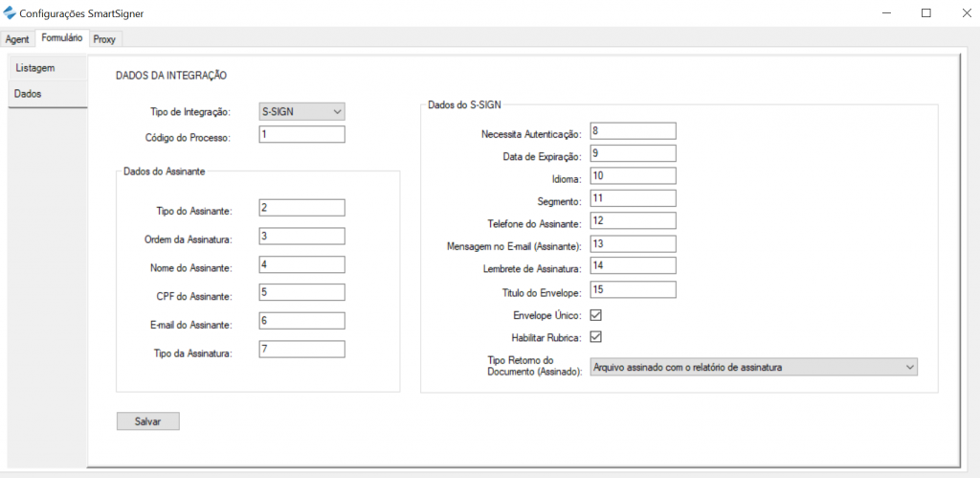The height and width of the screenshot is (478, 980).
Task: Select the Título do Envelope field
Action: [x=634, y=289]
